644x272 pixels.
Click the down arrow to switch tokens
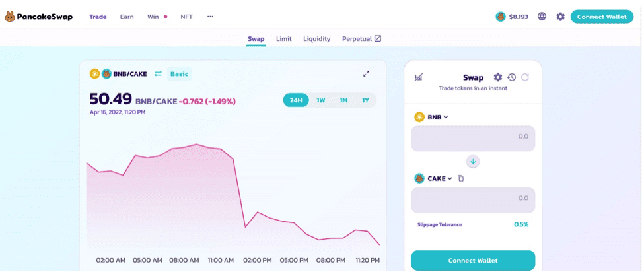(473, 162)
